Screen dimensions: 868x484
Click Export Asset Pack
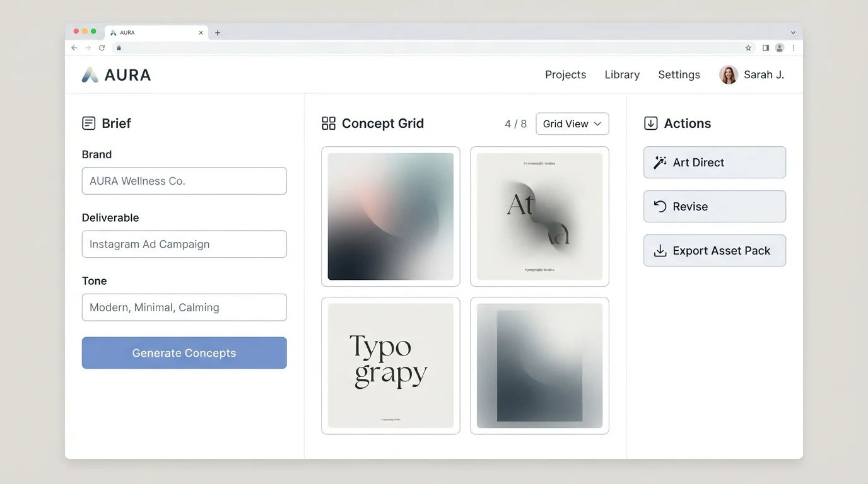coord(715,251)
